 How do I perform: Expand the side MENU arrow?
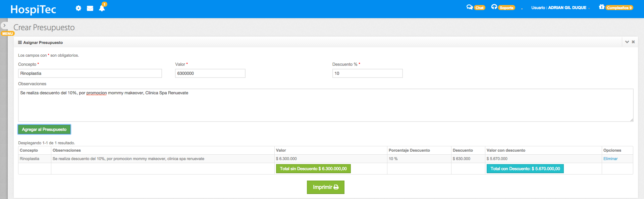[x=4, y=25]
